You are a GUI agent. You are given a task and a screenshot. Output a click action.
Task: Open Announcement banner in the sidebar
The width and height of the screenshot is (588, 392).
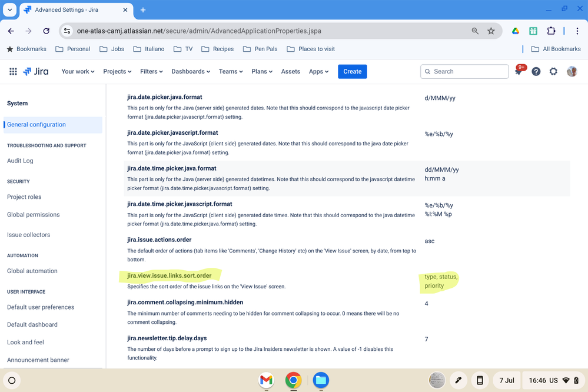[38, 360]
